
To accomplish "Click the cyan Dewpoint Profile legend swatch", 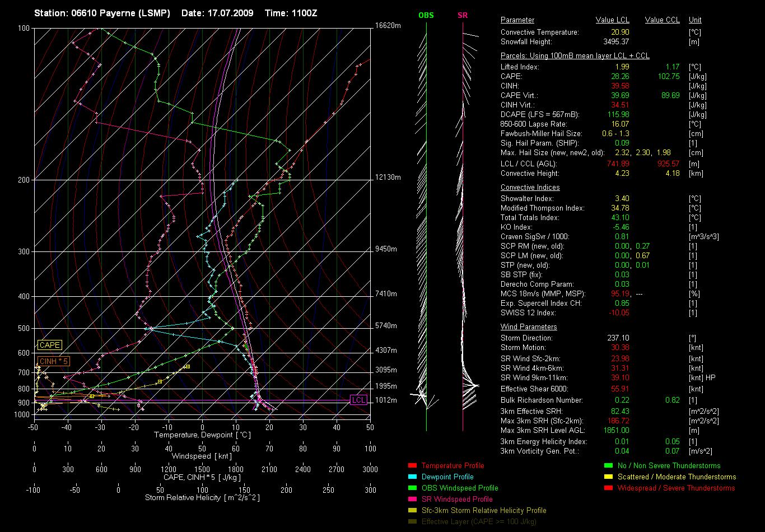I will click(413, 477).
